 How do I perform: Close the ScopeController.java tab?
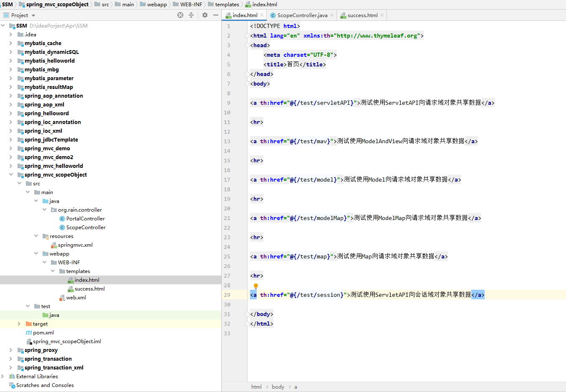332,15
